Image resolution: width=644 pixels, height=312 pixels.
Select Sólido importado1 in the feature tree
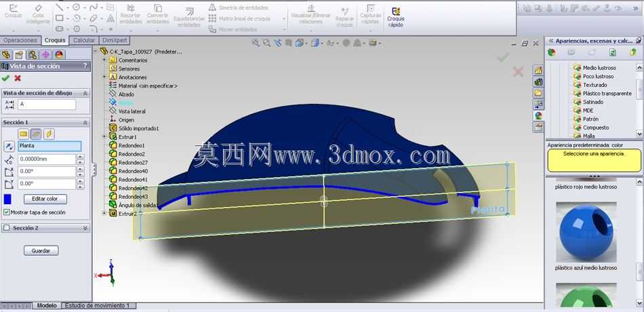click(138, 128)
